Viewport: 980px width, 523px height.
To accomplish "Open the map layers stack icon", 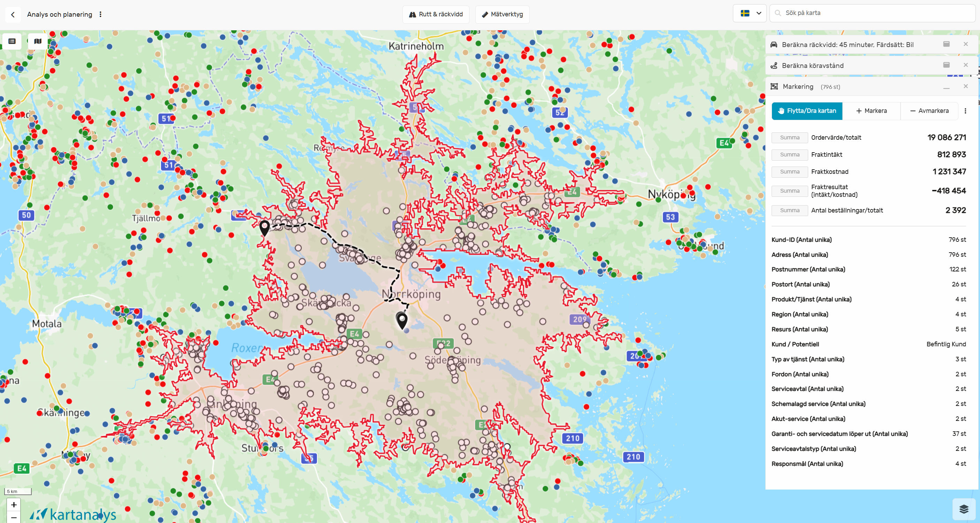I will click(x=964, y=509).
